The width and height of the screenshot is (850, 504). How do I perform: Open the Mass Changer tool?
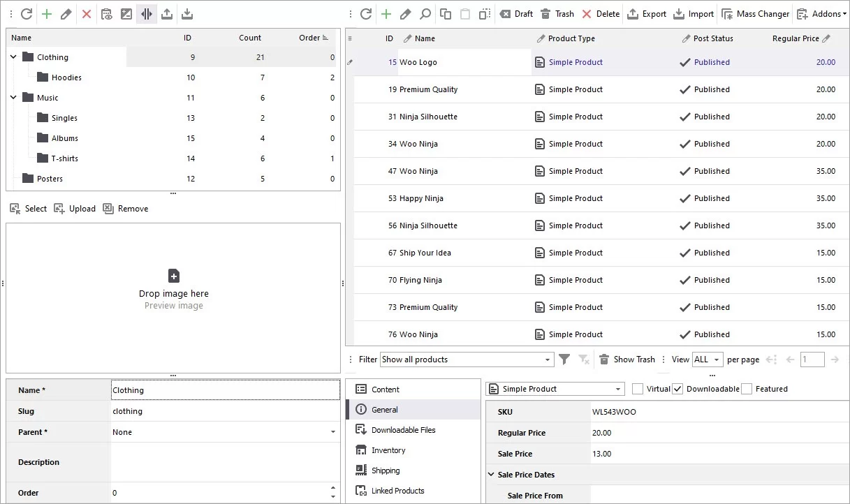(x=755, y=14)
